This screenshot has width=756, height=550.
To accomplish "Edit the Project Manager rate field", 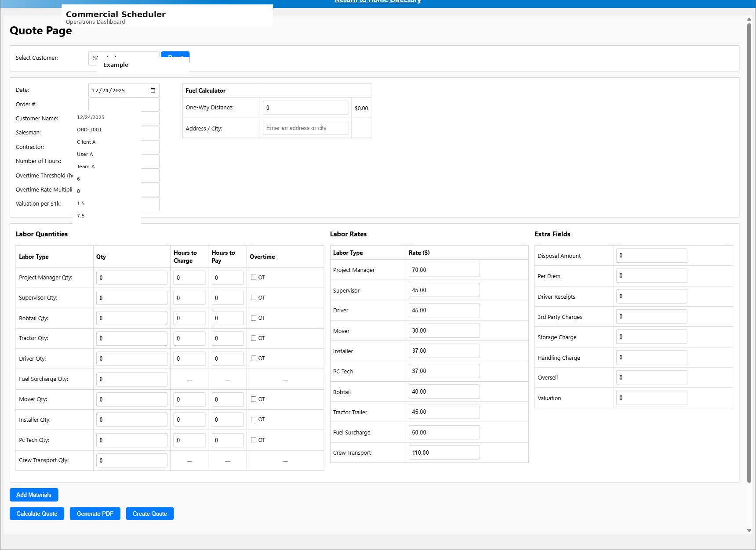I will (443, 270).
